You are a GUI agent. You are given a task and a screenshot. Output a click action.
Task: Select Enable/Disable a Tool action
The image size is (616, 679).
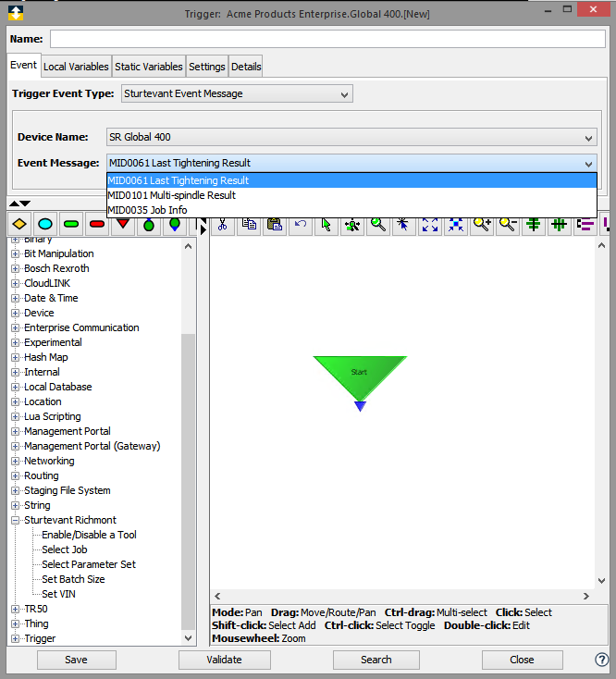[x=89, y=535]
